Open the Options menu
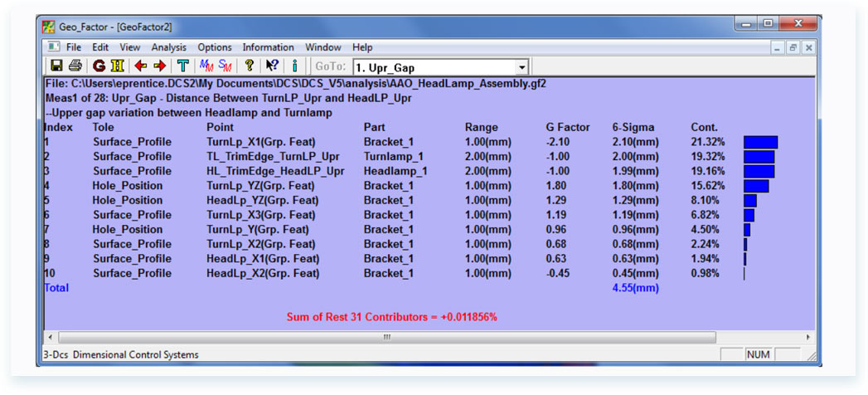 tap(215, 47)
